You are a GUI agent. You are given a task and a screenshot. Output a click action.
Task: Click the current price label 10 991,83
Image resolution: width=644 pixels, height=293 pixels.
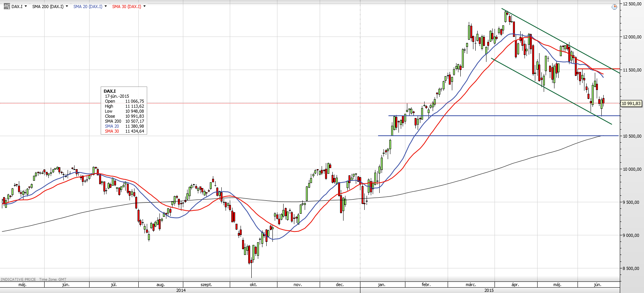click(x=631, y=103)
